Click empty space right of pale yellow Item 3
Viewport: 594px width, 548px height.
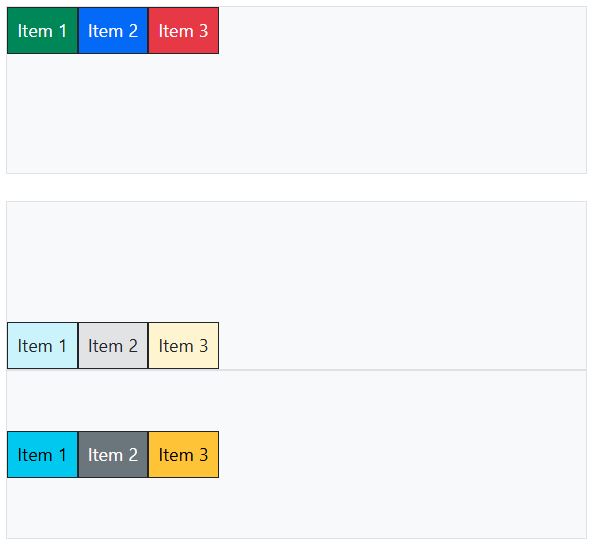pyautogui.click(x=402, y=345)
